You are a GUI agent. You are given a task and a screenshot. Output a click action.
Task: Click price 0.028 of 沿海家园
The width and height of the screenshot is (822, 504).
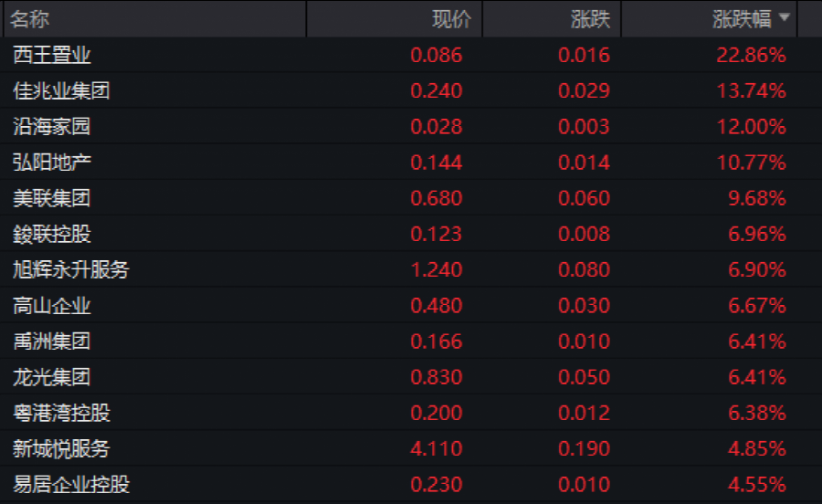pos(437,126)
